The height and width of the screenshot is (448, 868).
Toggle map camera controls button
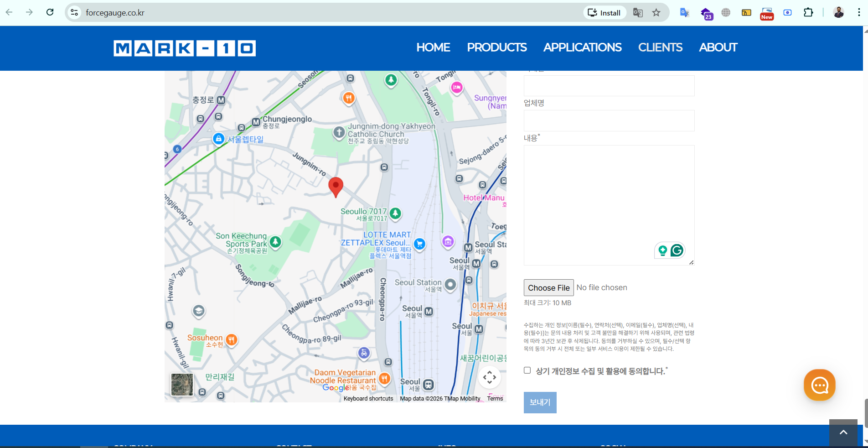pos(490,377)
